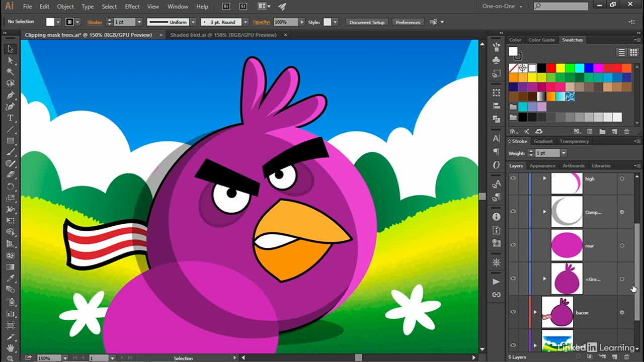Open the Weight dropdown in the Stroke panel
The image size is (644, 362).
563,153
